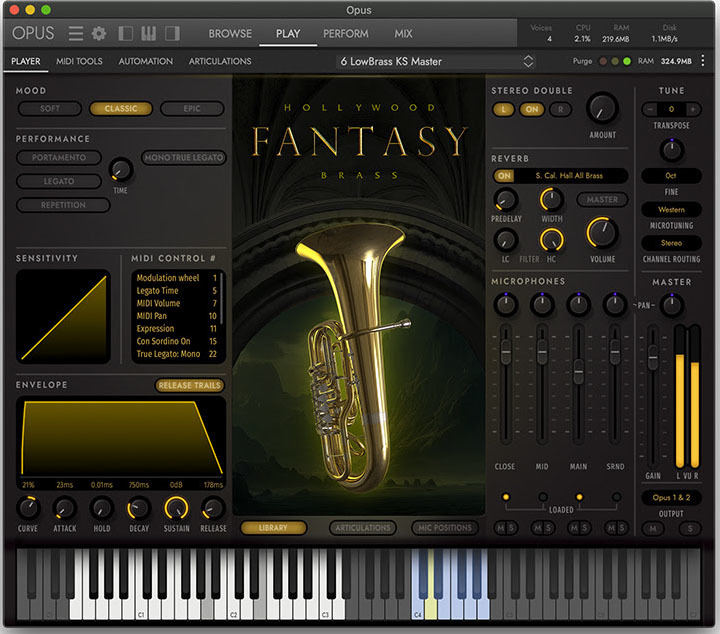Open the hamburger main menu

point(76,34)
